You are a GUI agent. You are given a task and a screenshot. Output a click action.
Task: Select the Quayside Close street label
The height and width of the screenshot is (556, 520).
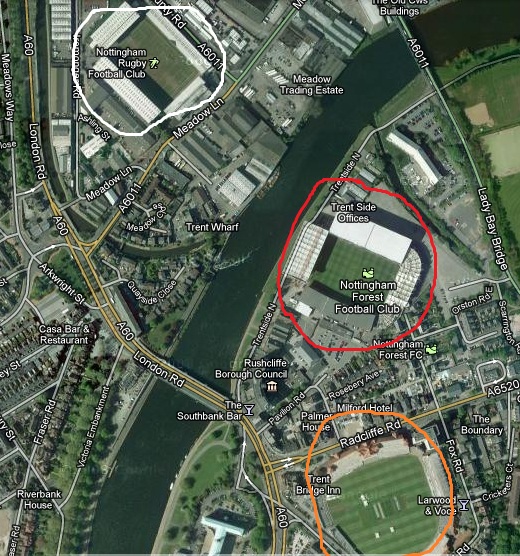pyautogui.click(x=152, y=292)
